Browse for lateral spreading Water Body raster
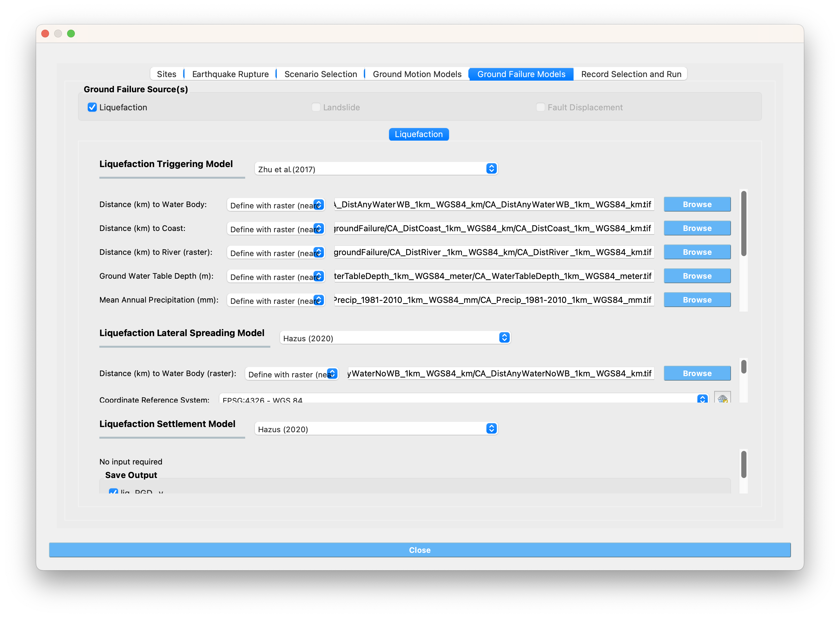The height and width of the screenshot is (618, 840). [x=697, y=373]
